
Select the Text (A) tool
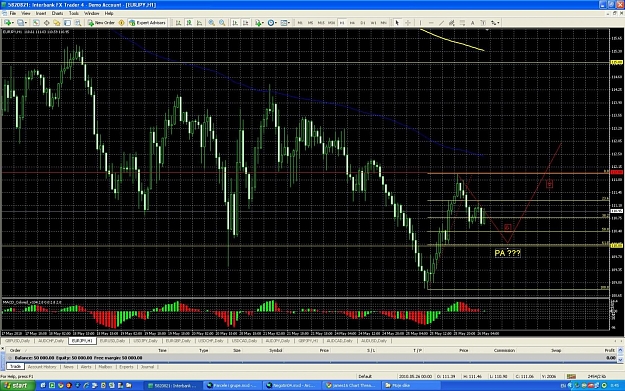[x=472, y=23]
